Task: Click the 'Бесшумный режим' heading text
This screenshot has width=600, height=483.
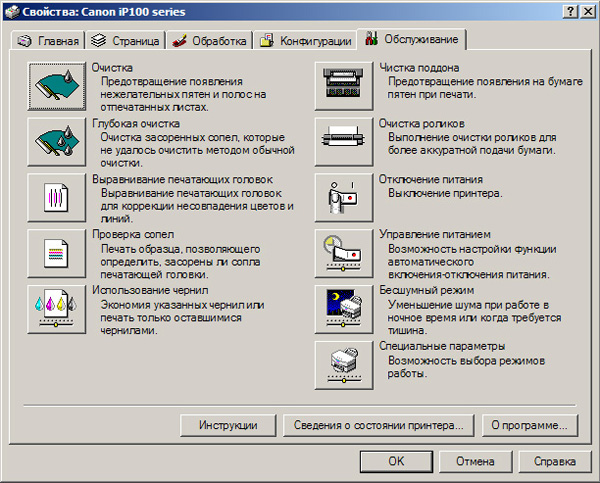Action: pos(427,290)
